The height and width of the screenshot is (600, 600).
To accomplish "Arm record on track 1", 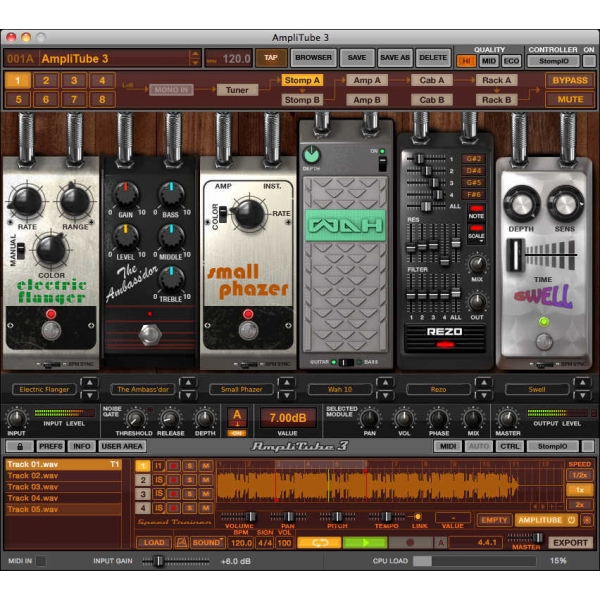I will pos(173,466).
